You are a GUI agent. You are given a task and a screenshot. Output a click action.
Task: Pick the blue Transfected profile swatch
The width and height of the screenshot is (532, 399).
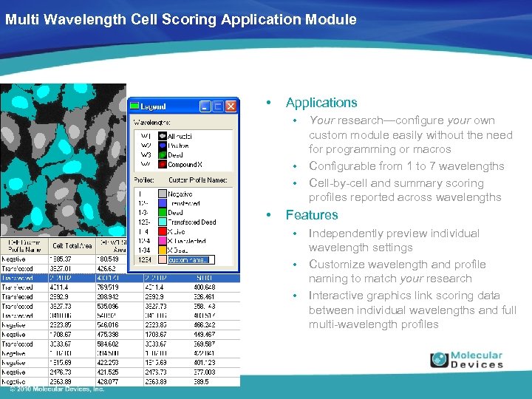pos(163,203)
